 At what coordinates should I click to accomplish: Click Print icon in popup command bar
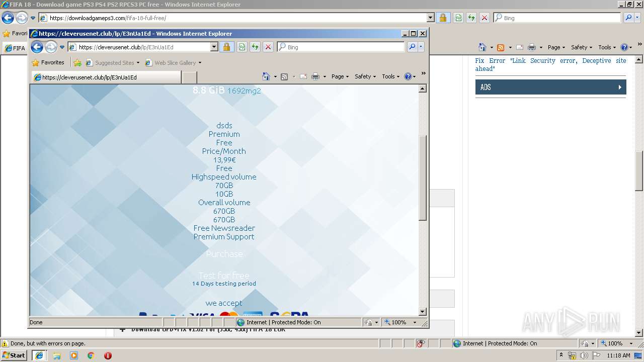click(x=315, y=76)
